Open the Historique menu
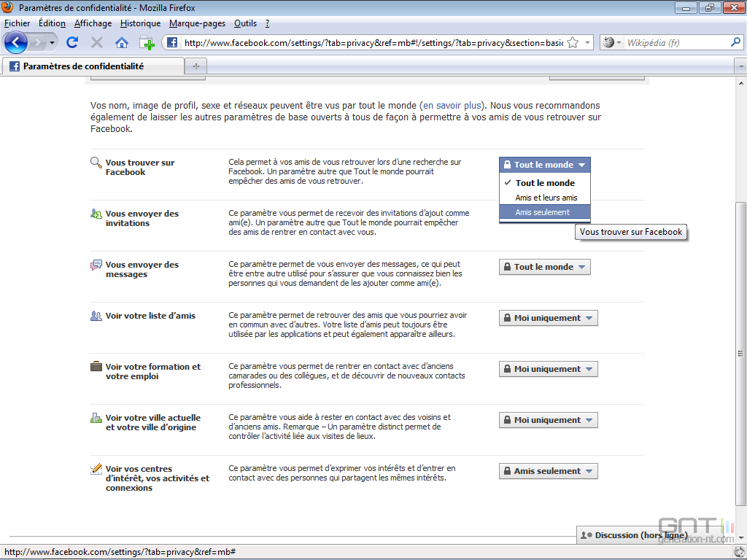747x560 pixels. coord(140,23)
